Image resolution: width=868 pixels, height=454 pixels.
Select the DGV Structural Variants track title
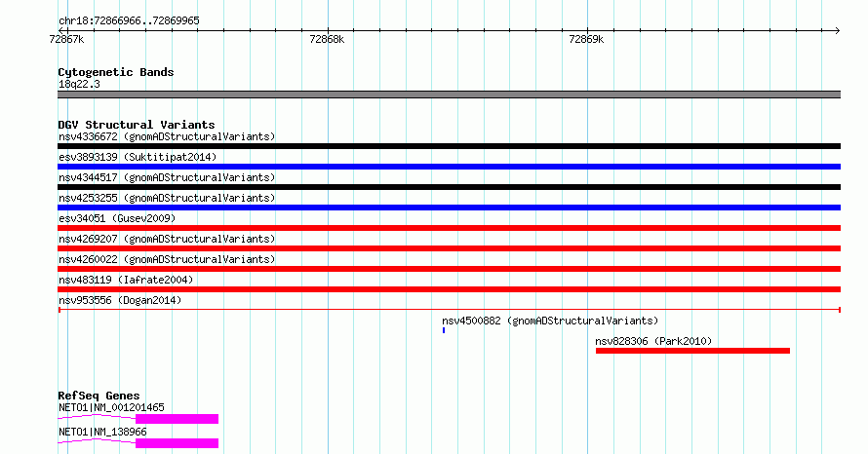click(137, 125)
